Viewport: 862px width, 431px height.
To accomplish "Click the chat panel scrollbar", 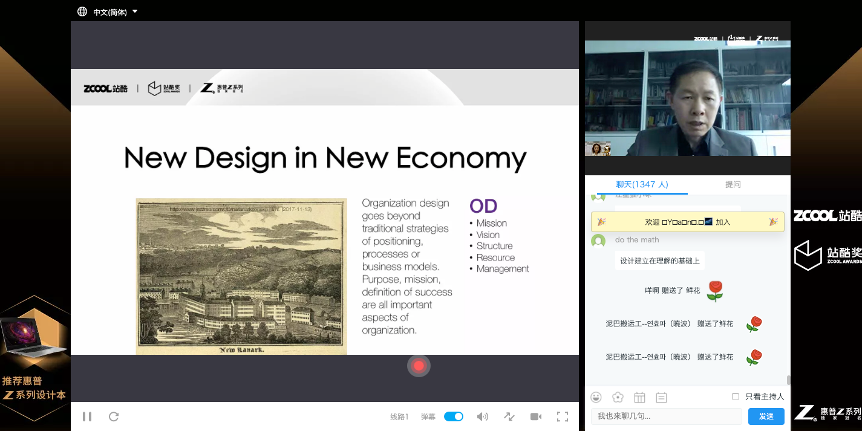I will point(788,379).
